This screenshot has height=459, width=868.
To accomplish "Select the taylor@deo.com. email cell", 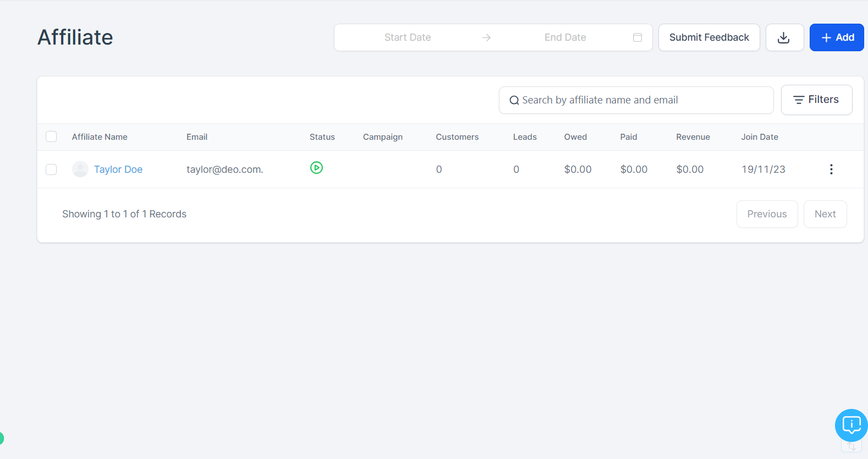I will point(225,170).
